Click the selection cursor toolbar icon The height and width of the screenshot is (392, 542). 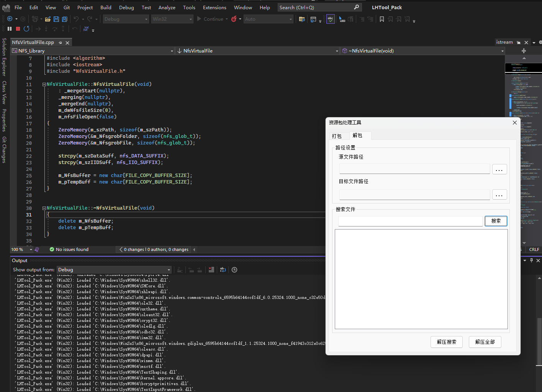click(342, 19)
